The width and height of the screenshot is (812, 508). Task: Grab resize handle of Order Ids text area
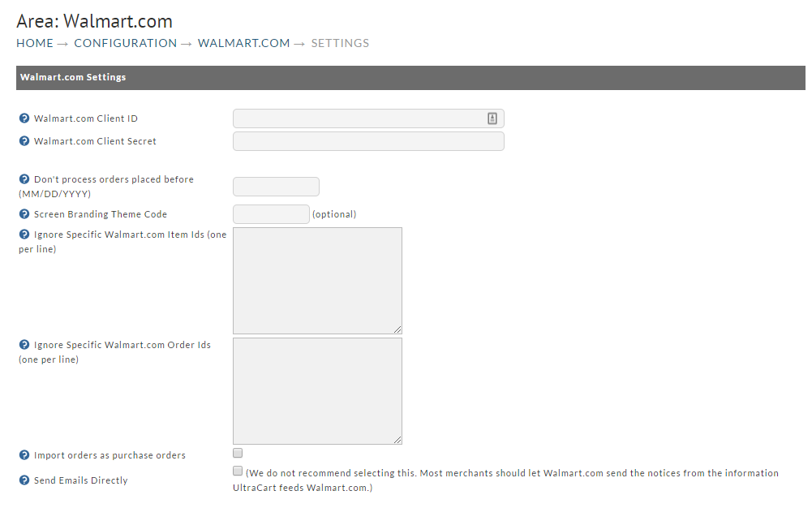(x=397, y=440)
